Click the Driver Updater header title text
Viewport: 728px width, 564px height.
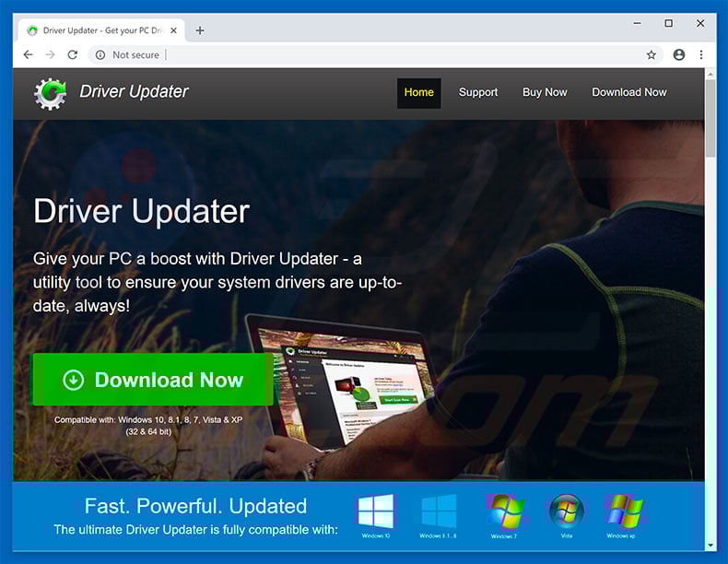pos(134,92)
